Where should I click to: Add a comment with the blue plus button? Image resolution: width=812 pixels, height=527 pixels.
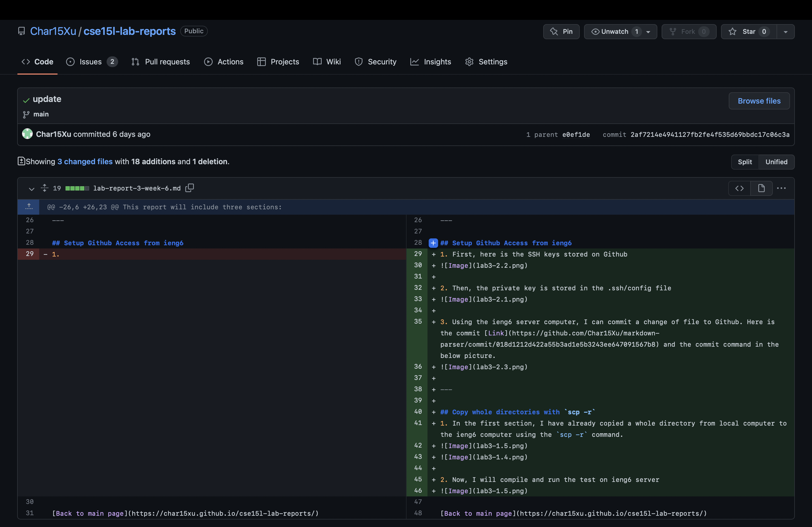433,243
